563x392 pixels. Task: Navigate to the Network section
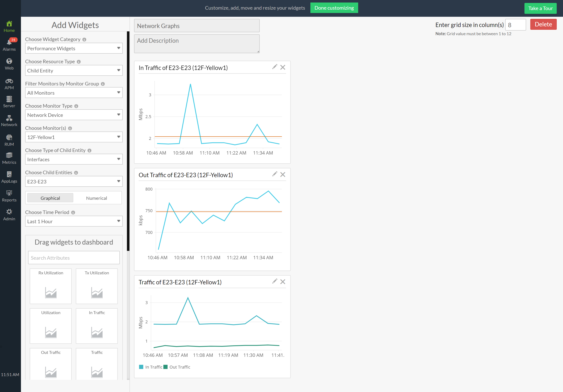pyautogui.click(x=9, y=120)
